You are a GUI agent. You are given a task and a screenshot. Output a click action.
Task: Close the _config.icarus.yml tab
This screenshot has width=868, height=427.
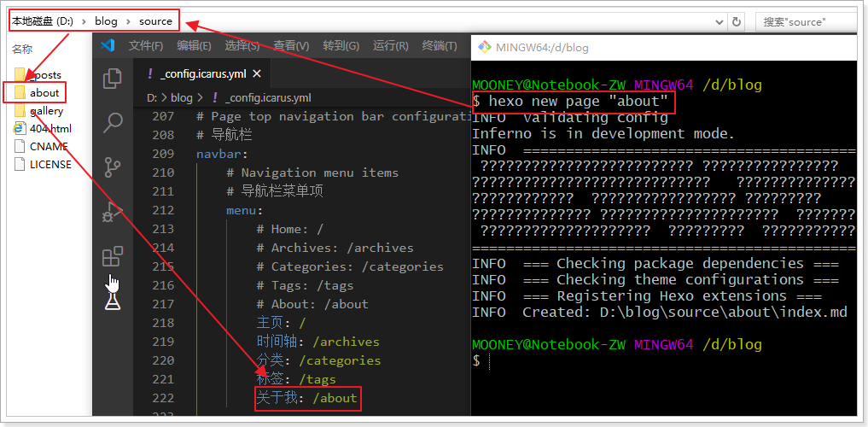tap(257, 73)
